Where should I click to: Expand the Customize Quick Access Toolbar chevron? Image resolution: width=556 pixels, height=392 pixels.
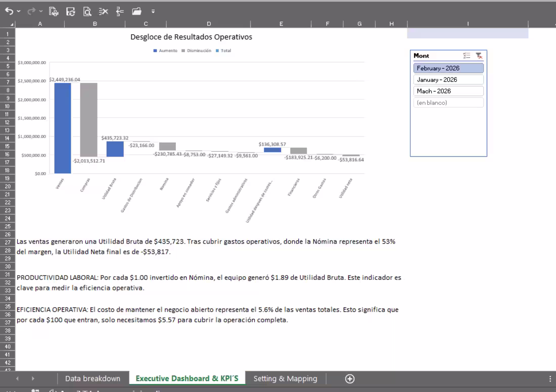[x=154, y=12]
